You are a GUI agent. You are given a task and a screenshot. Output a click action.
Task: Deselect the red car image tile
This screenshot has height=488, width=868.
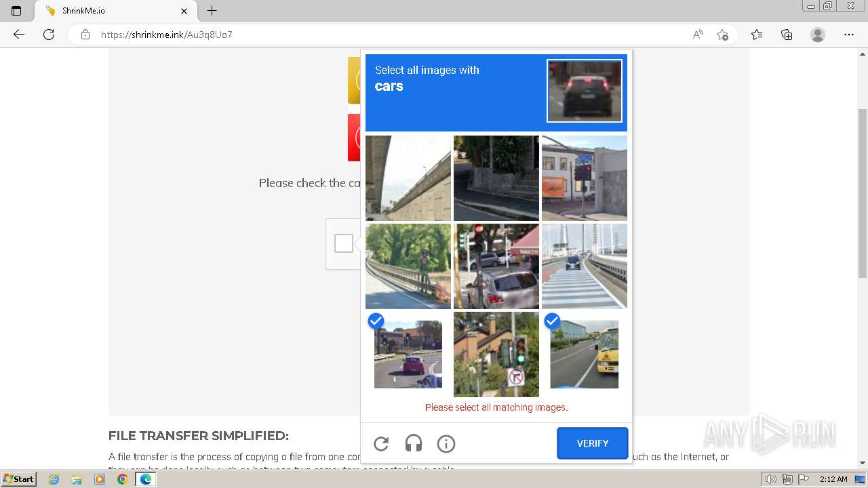408,354
